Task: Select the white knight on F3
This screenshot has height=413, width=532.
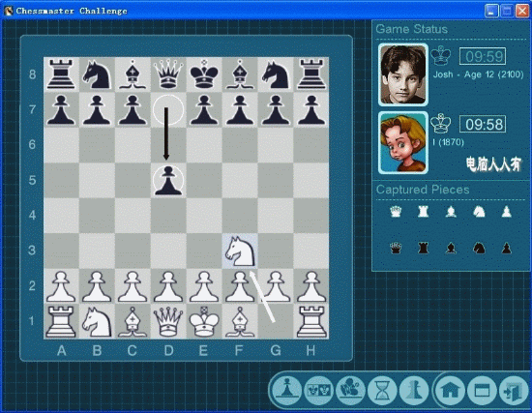Action: pos(240,251)
